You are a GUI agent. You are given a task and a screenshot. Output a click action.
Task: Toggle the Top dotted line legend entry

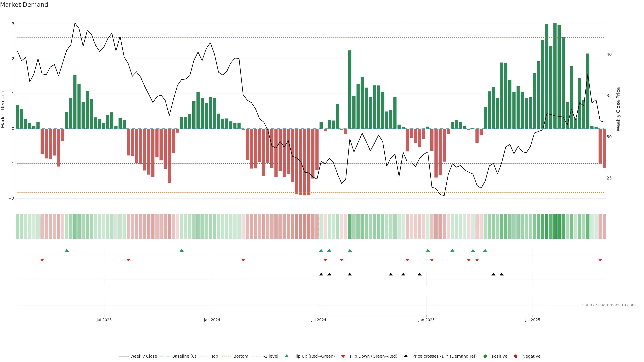click(x=214, y=356)
